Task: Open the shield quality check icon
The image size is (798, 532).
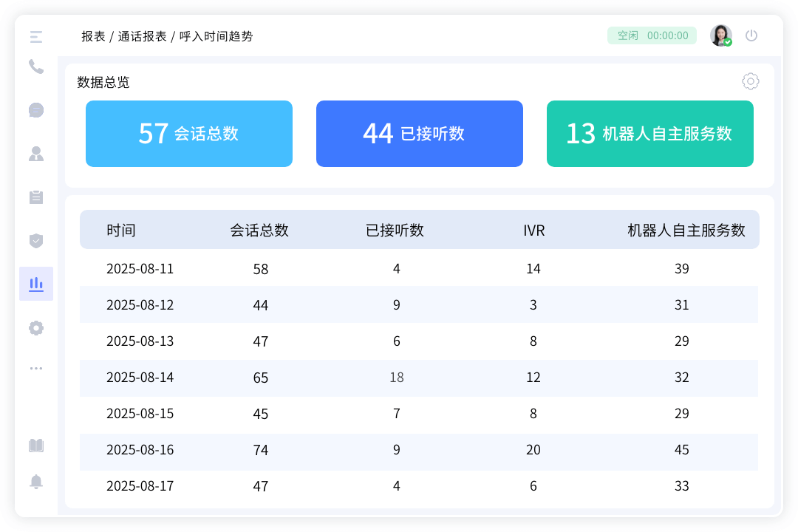Action: pos(36,240)
